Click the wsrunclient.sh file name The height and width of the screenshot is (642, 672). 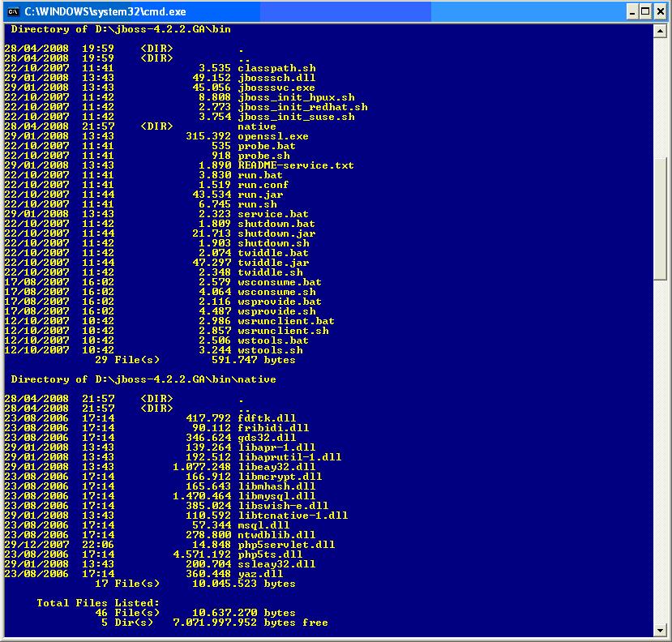tap(283, 331)
